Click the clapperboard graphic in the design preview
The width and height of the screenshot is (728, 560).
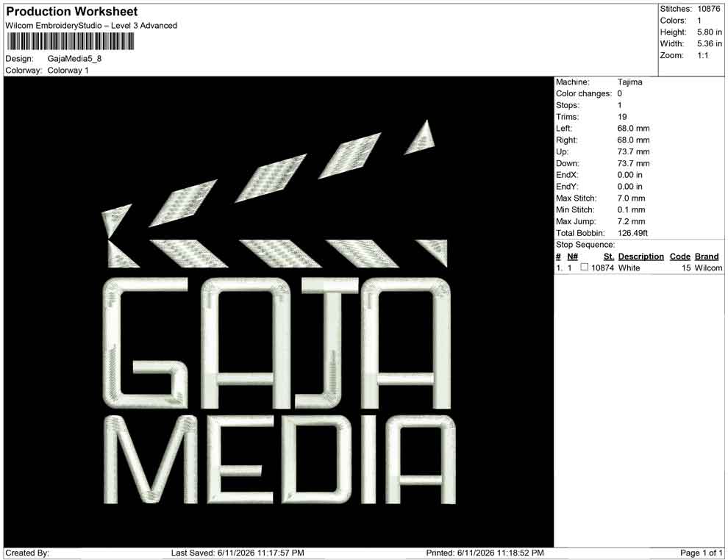(x=274, y=194)
